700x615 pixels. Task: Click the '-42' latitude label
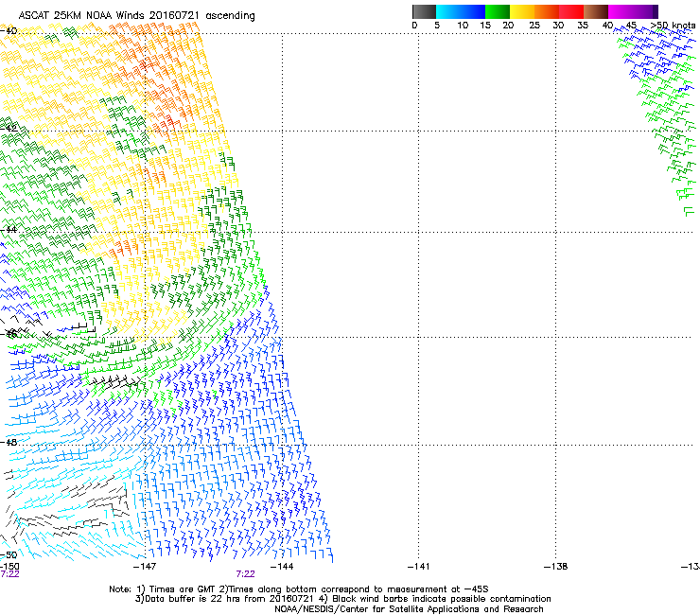9,128
